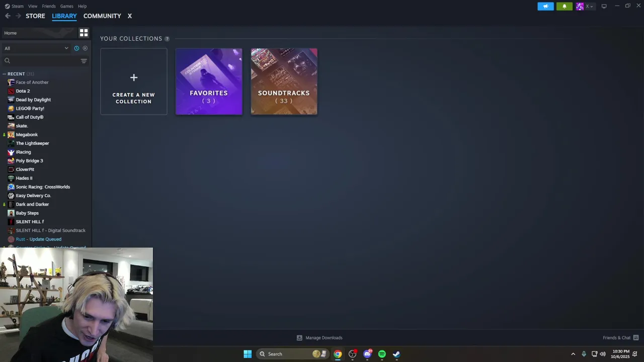The width and height of the screenshot is (644, 362).
Task: Open the Steam taskbar icon
Action: coord(396,354)
